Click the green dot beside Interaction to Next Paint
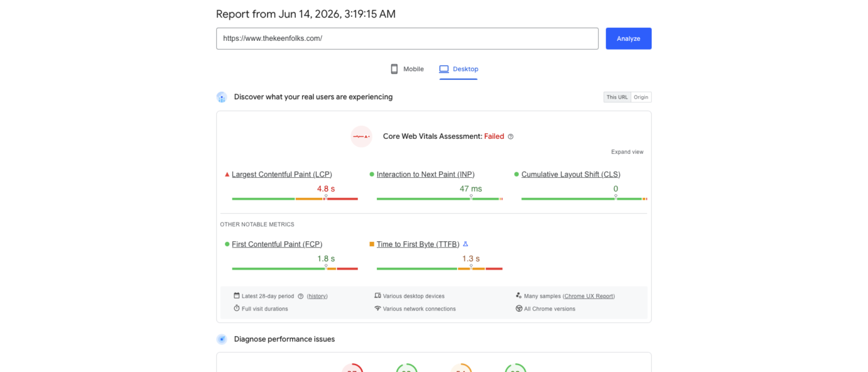868x372 pixels. coord(372,175)
